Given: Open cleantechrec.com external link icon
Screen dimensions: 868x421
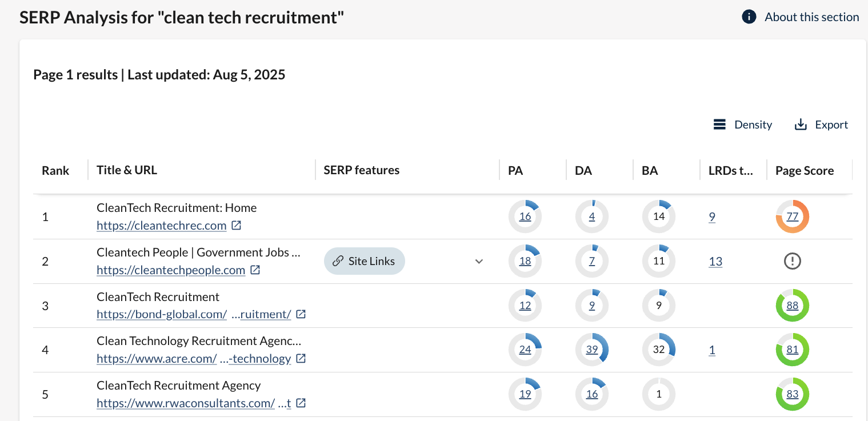Looking at the screenshot, I should [237, 226].
